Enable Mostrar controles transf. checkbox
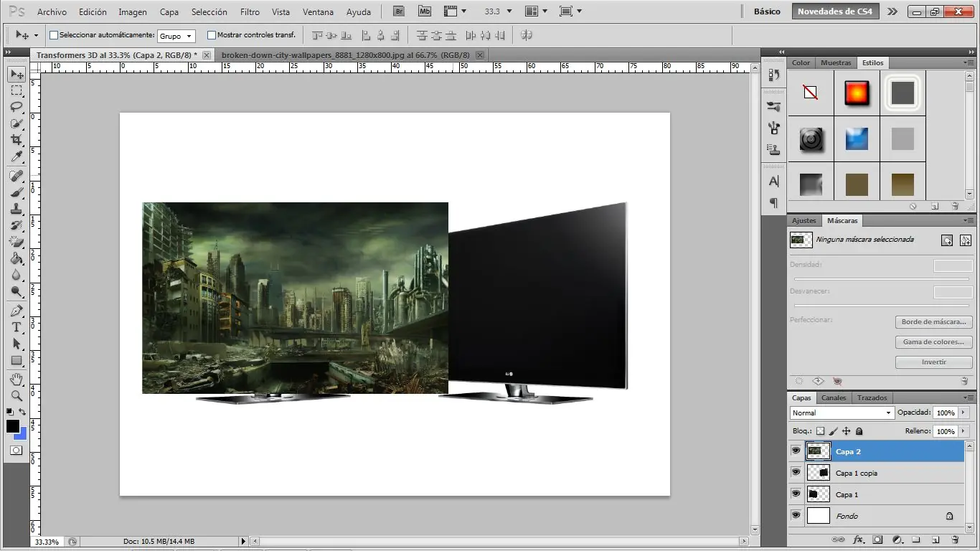 tap(212, 35)
